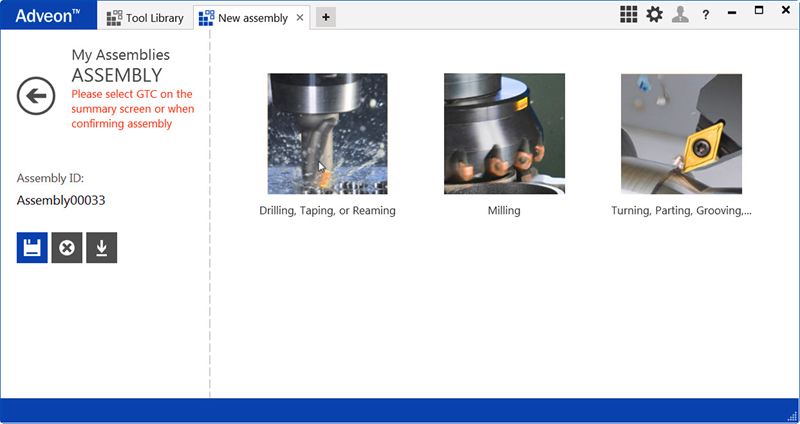This screenshot has width=800, height=424.
Task: Open help with the question mark icon
Action: pos(706,15)
